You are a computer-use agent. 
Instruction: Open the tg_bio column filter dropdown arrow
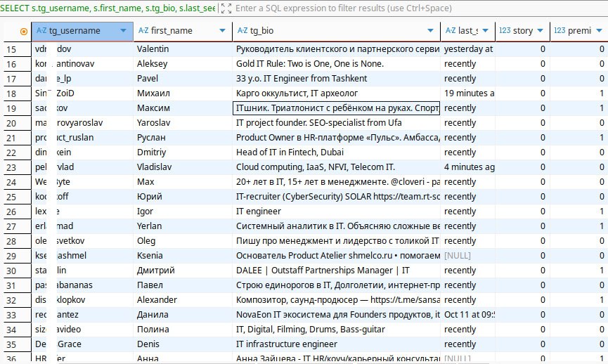(x=432, y=31)
